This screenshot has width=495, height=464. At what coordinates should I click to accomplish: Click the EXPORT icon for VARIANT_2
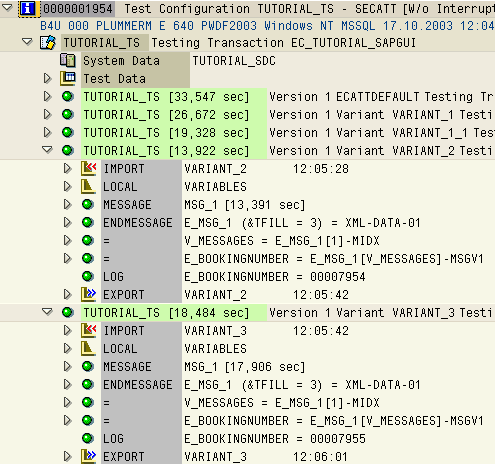point(88,295)
